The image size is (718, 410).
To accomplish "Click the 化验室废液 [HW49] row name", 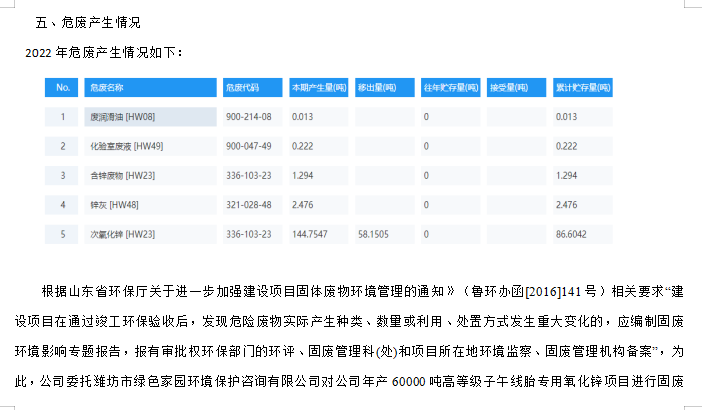I will click(x=126, y=146).
